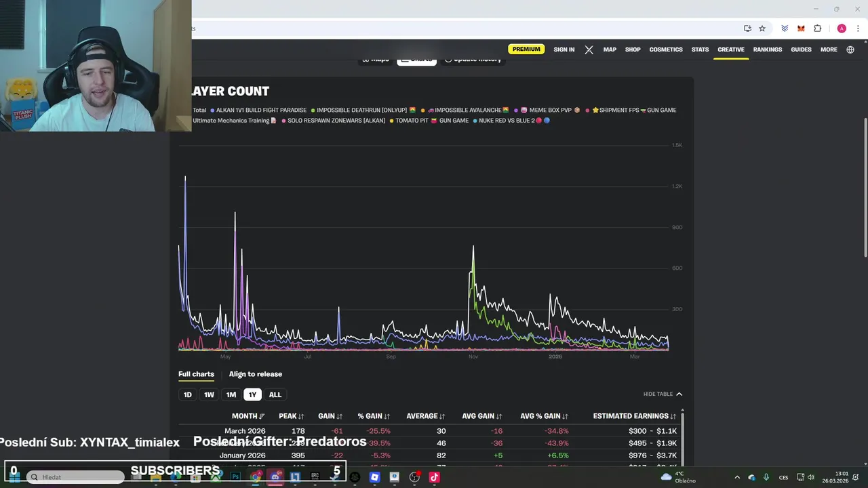This screenshot has width=868, height=488.
Task: Open the MAP menu item
Action: pyautogui.click(x=610, y=49)
